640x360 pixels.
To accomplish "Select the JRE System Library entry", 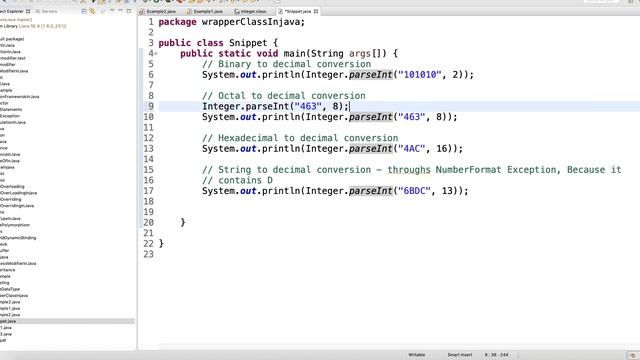I will coord(33,26).
